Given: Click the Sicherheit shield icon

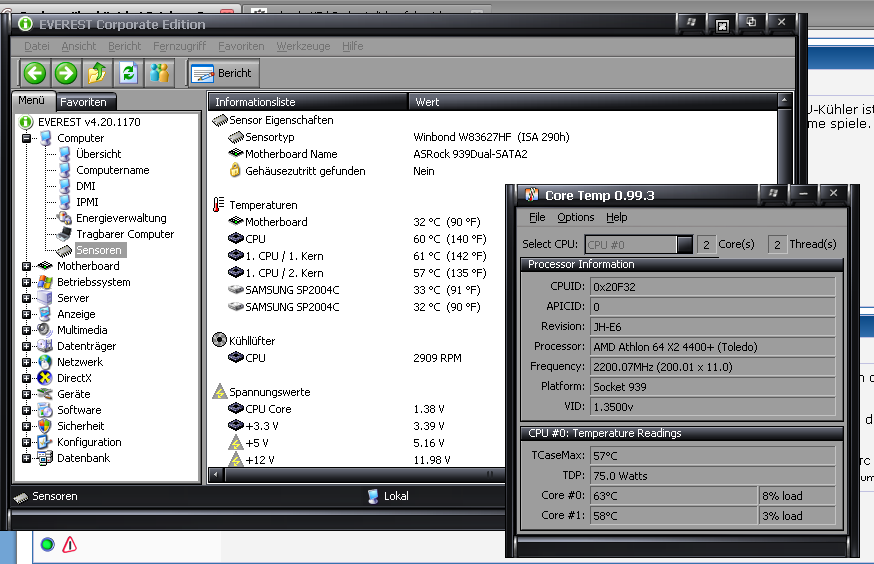Looking at the screenshot, I should (45, 426).
